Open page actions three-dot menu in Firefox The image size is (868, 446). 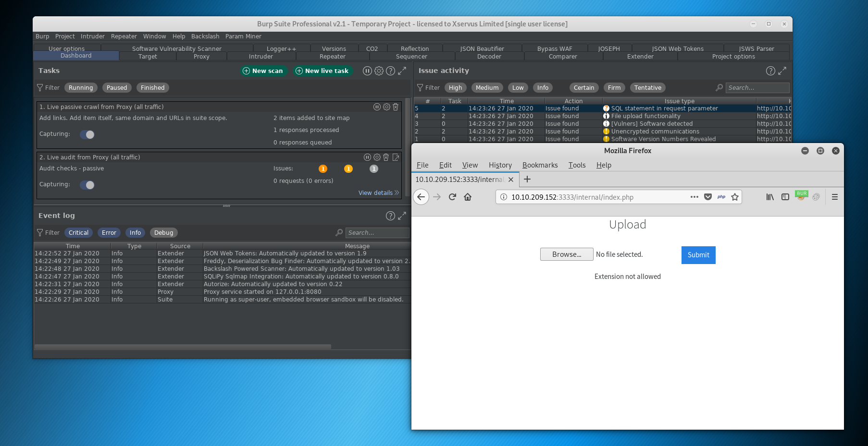(694, 197)
